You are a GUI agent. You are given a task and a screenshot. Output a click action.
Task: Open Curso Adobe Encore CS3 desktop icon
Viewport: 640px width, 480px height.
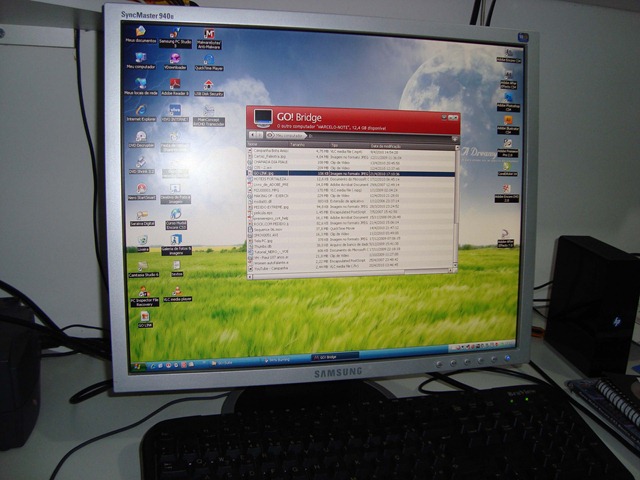pyautogui.click(x=176, y=219)
